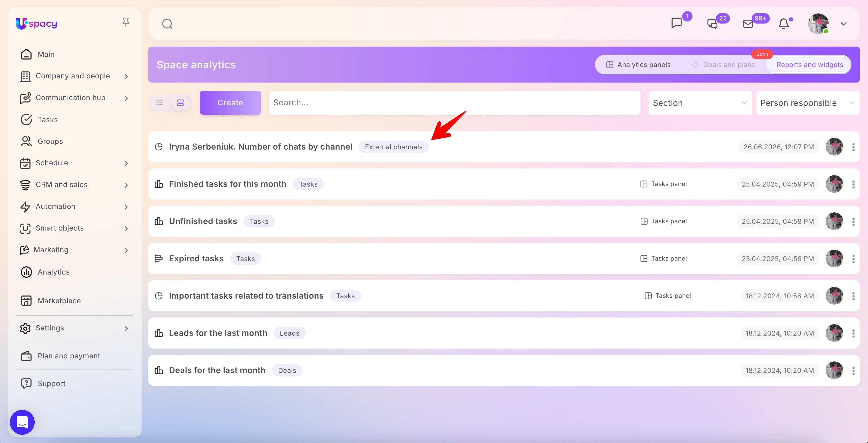Click the Company and people building icon

pos(25,77)
